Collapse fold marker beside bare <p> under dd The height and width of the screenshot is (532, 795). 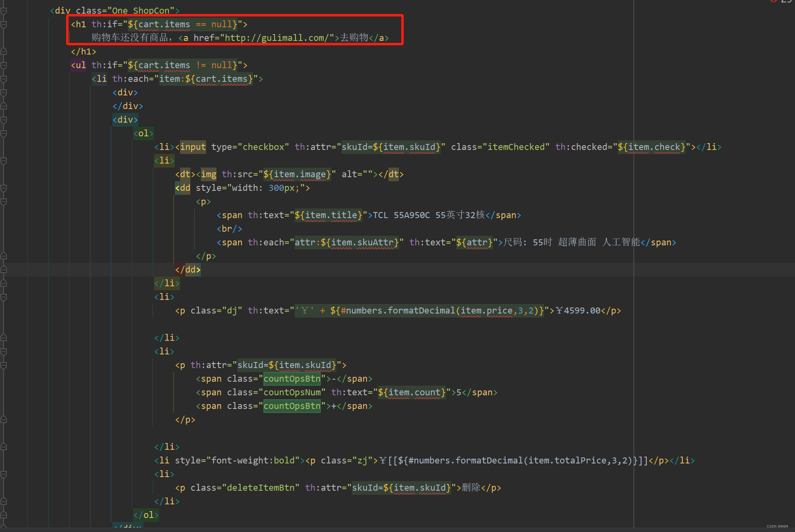point(4,202)
